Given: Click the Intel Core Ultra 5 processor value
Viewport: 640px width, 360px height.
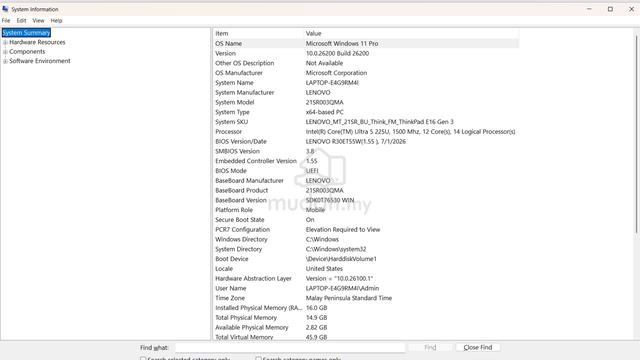Looking at the screenshot, I should 410,131.
